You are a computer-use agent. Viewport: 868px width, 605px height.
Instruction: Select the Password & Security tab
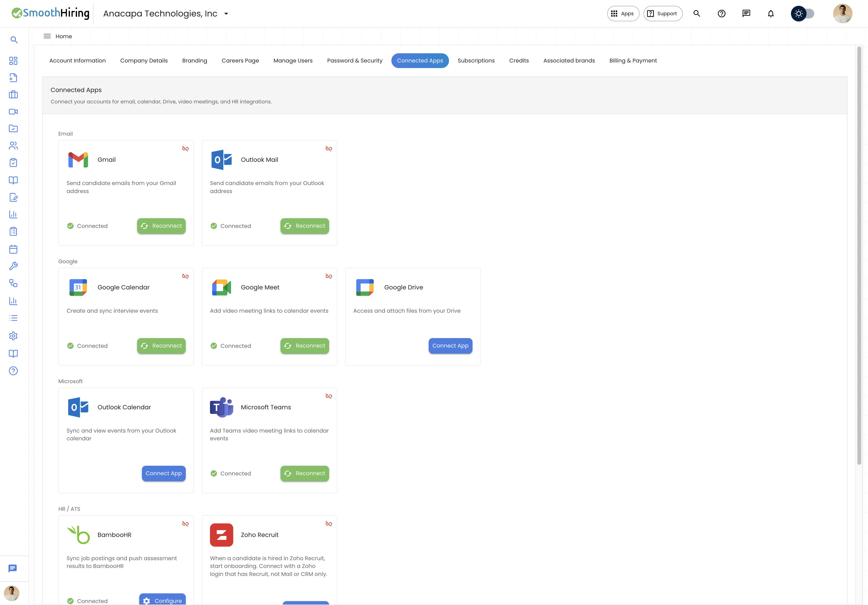tap(355, 61)
